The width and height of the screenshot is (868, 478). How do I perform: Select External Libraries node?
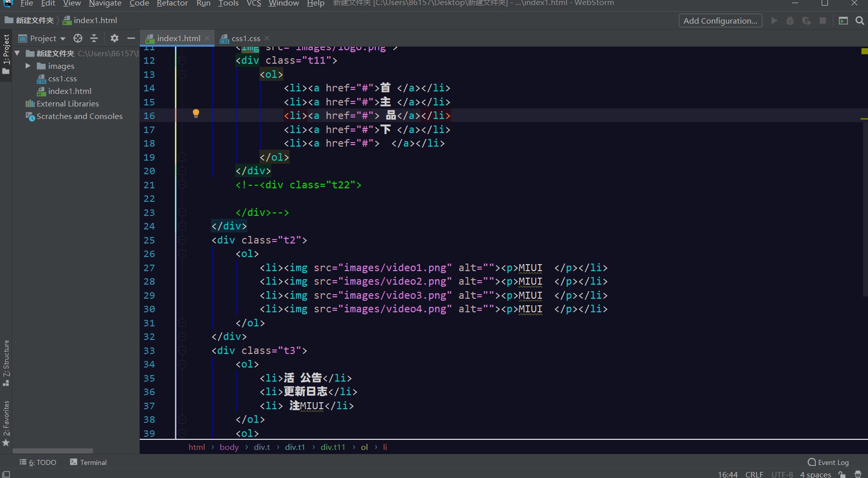(x=67, y=104)
